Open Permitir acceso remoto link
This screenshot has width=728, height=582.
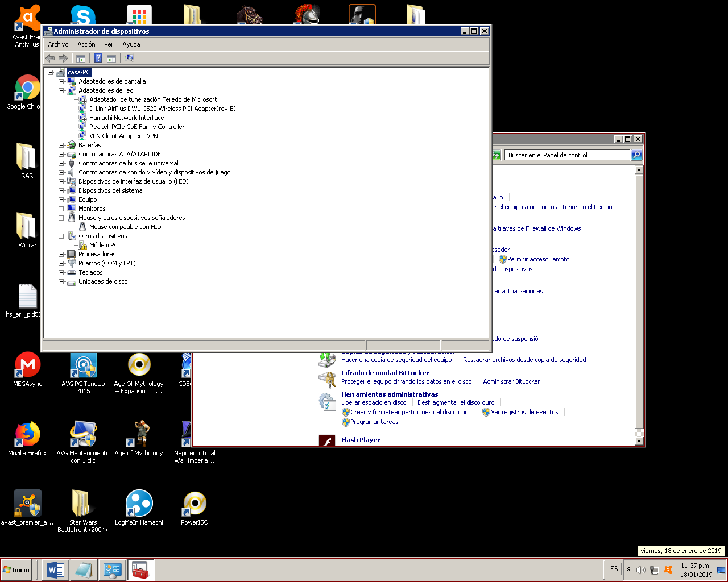coord(538,259)
